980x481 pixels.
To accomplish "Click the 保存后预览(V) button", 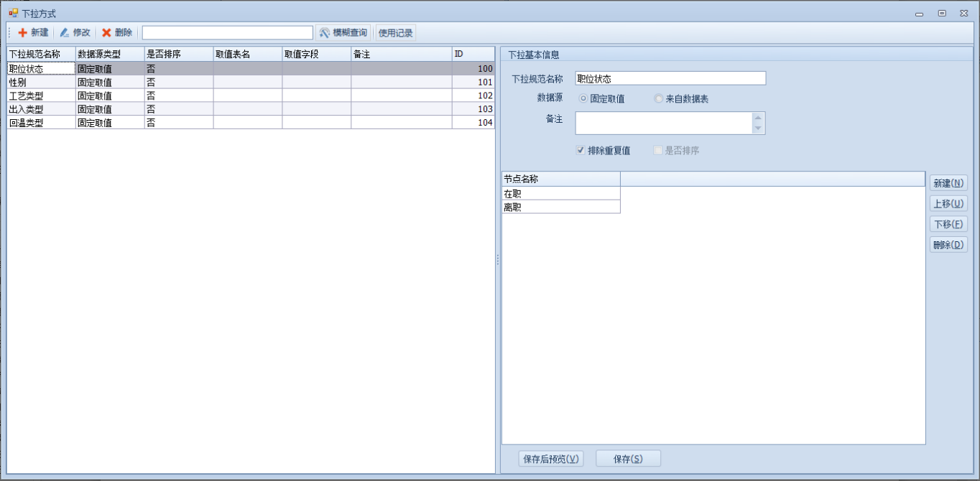I will (551, 459).
